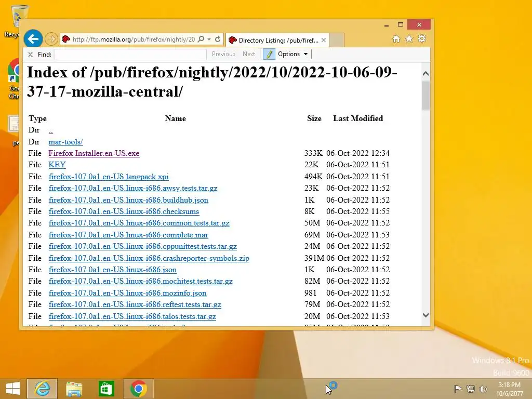Open firefox-107.0a1.en-US.linux-i686.json link
Viewport: 532px width, 399px height.
[113, 270]
